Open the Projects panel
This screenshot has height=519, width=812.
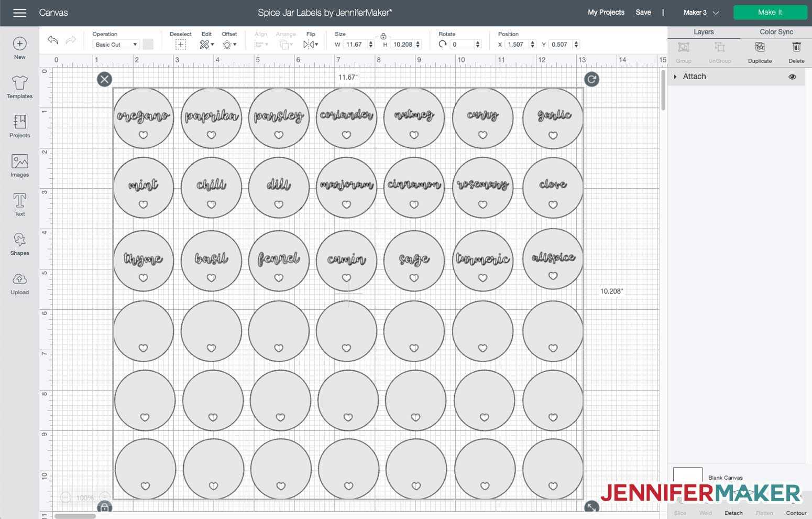click(19, 126)
